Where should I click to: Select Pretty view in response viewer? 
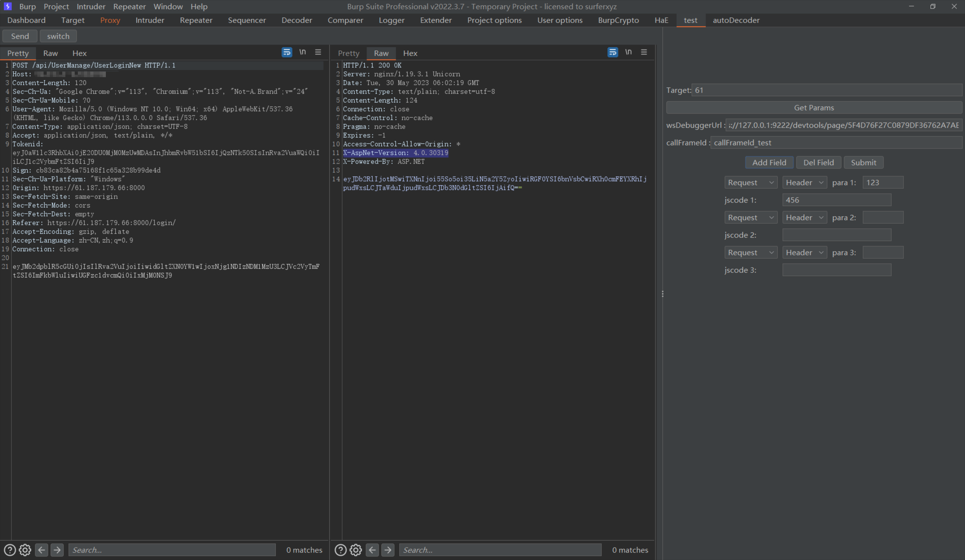pos(348,53)
